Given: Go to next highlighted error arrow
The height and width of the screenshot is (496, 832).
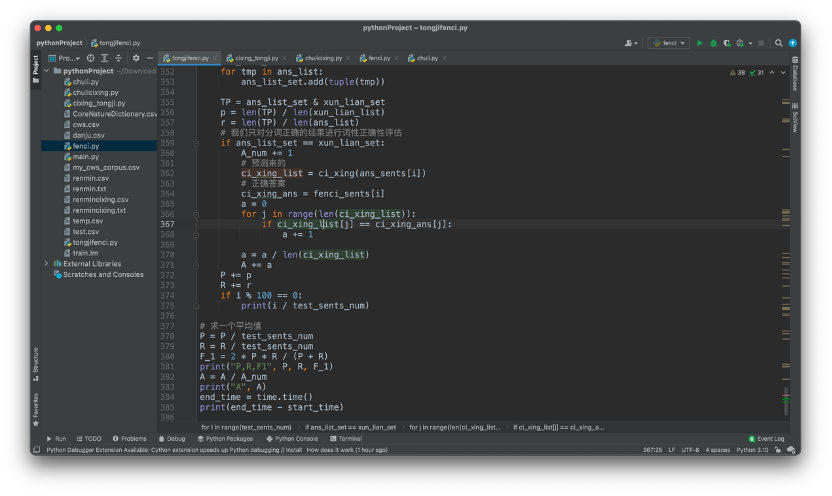Looking at the screenshot, I should click(x=783, y=73).
